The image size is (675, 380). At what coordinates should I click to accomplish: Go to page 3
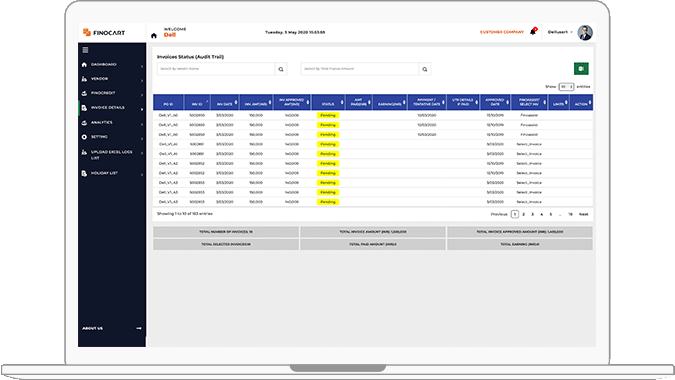click(533, 214)
